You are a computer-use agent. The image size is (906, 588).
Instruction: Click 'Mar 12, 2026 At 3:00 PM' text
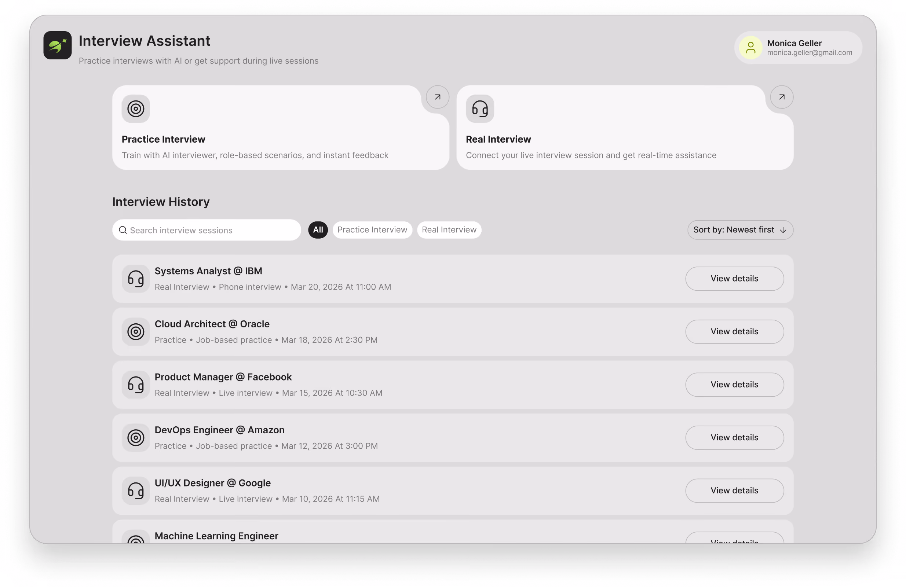coord(329,446)
